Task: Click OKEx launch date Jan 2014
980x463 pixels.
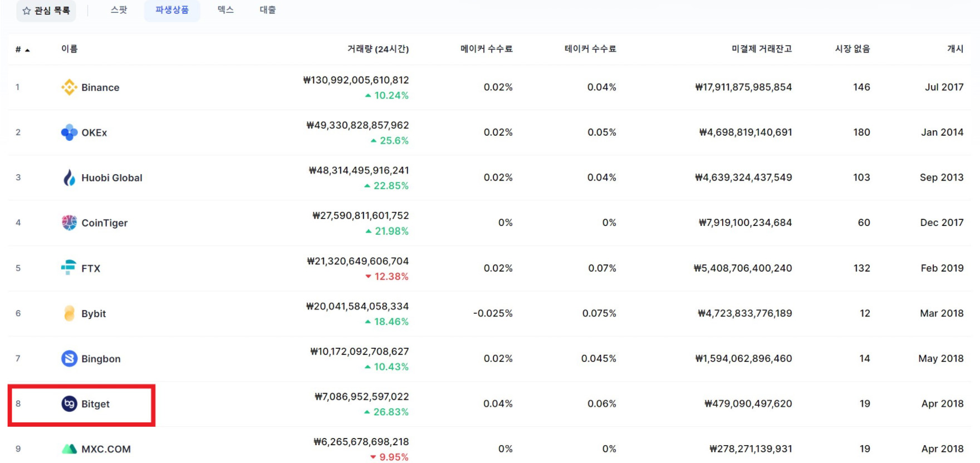Action: pyautogui.click(x=942, y=132)
